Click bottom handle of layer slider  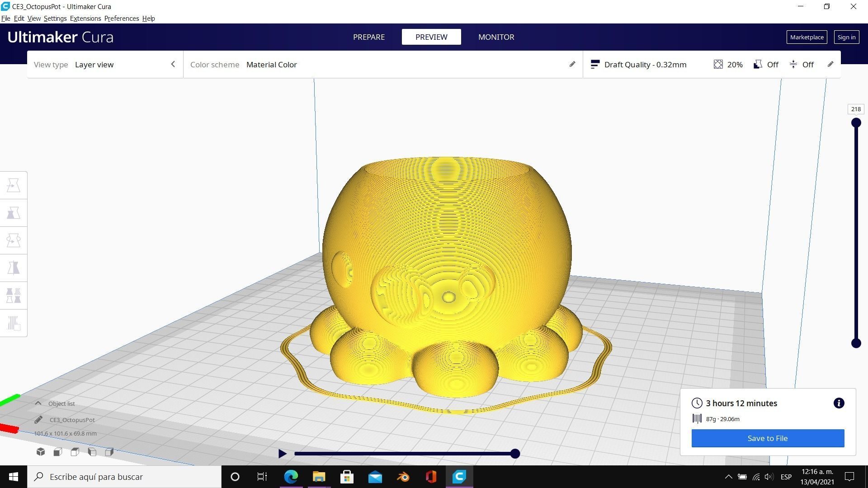856,343
